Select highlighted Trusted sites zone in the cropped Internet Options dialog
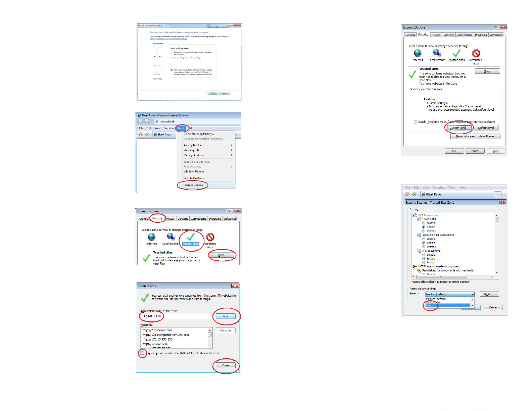The image size is (532, 411). (x=191, y=240)
